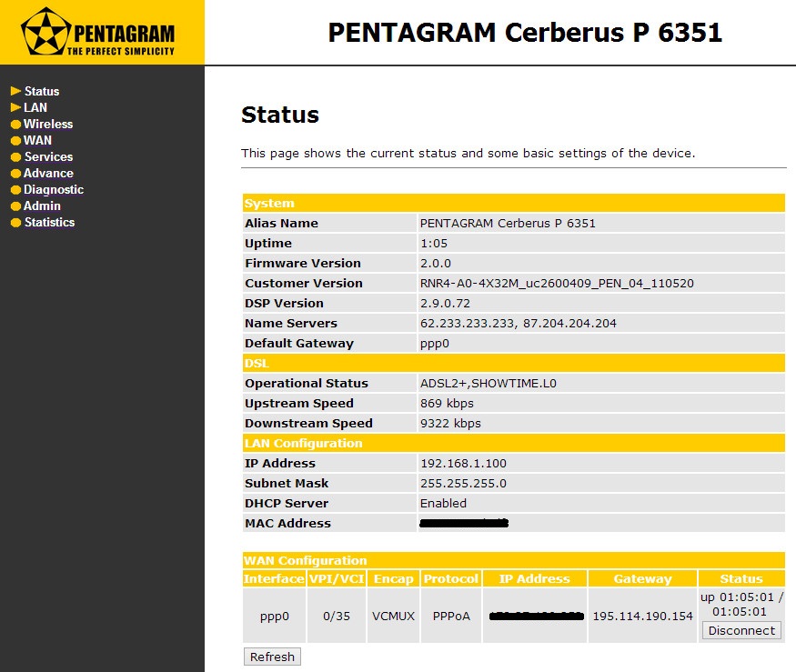Click the PENTAGRAM Cerberus P 6351 page title
The image size is (796, 672).
(x=525, y=33)
